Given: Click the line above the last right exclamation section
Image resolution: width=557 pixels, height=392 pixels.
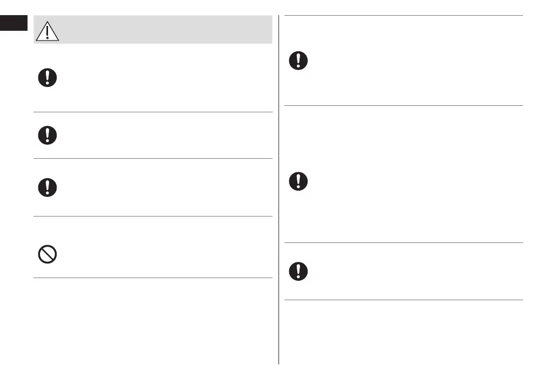Looking at the screenshot, I should coord(403,243).
